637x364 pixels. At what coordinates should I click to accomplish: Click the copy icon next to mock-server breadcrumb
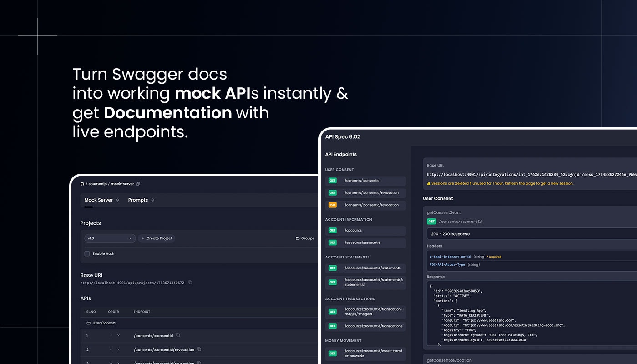coord(138,183)
